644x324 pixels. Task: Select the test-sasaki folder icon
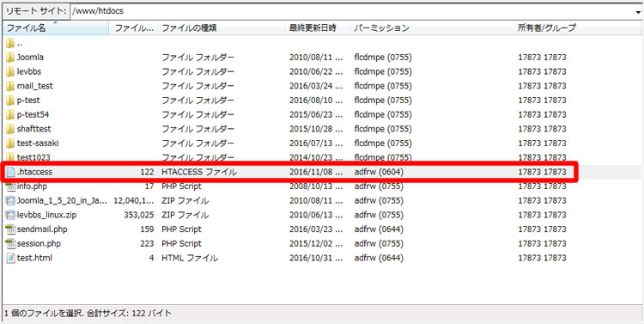tap(10, 143)
